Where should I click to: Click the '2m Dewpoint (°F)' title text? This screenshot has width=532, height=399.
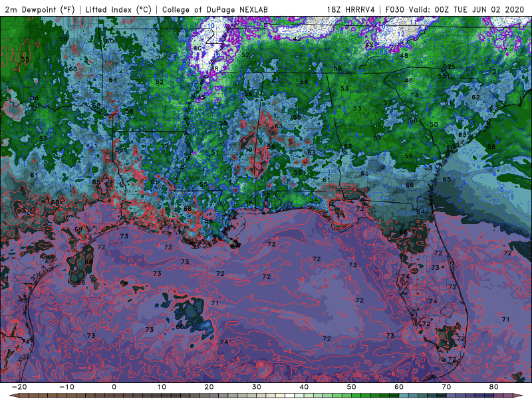[39, 9]
